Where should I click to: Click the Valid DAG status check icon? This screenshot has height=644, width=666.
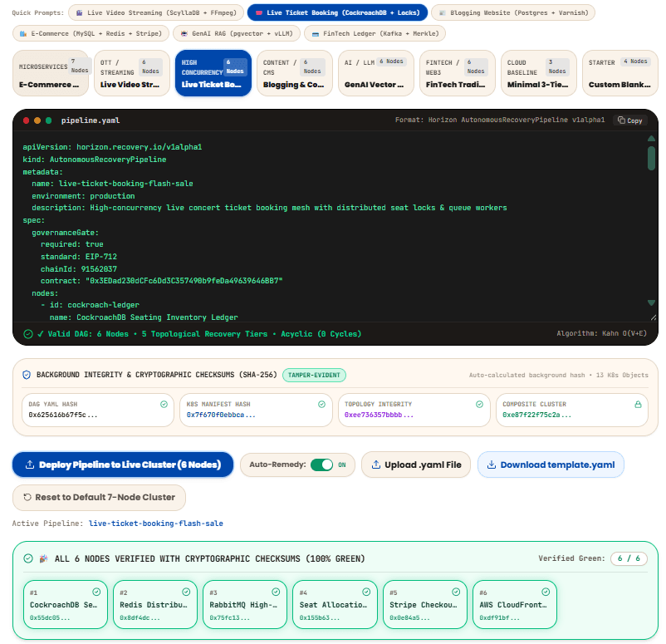coord(28,334)
